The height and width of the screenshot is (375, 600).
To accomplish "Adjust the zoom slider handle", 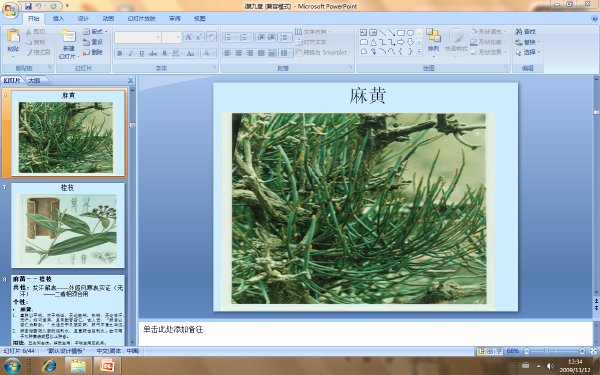I will (546, 351).
